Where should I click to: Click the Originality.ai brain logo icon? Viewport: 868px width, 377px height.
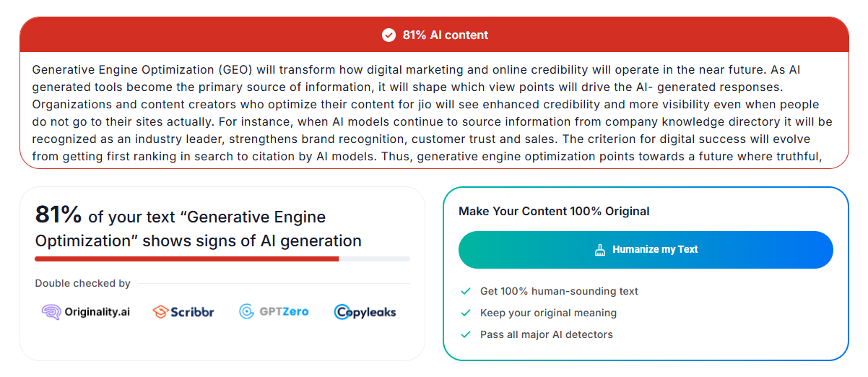51,312
